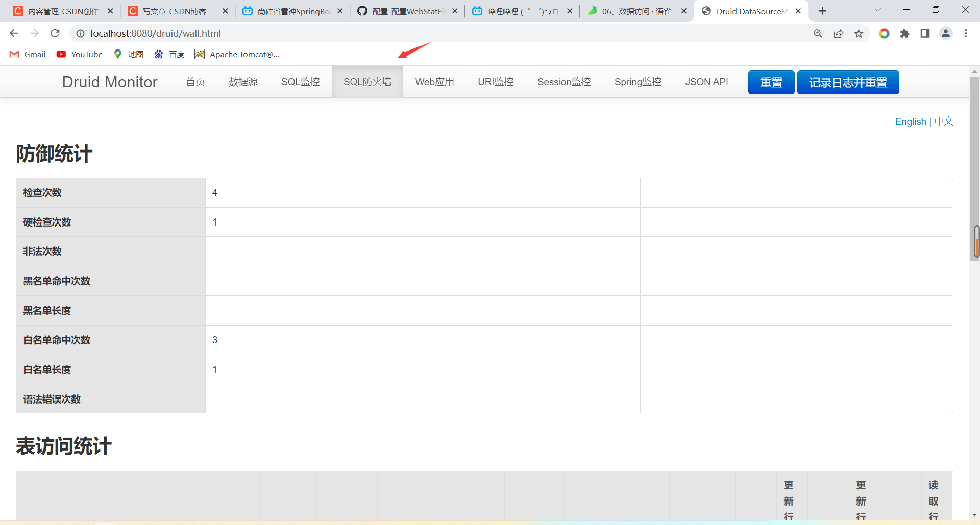Open the 地图 maps bookmark

point(129,54)
